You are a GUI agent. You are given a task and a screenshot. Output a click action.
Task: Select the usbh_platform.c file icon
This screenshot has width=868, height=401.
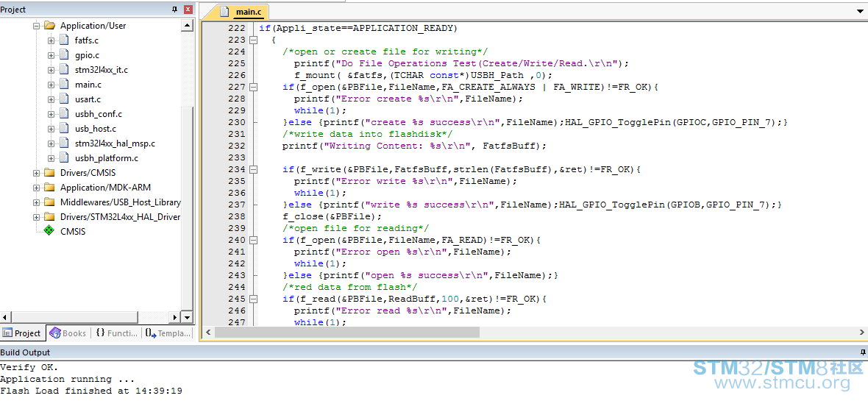pos(64,158)
